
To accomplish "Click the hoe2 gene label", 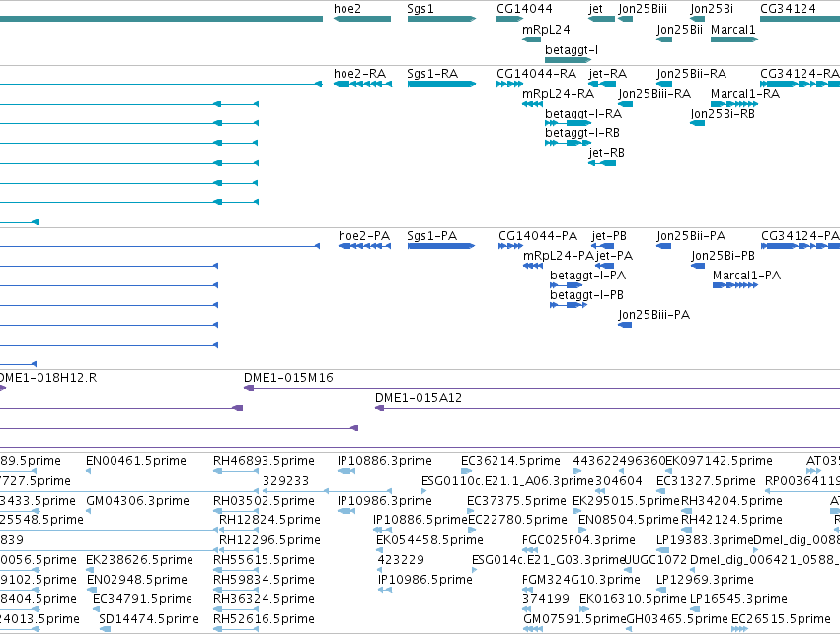I will [347, 9].
